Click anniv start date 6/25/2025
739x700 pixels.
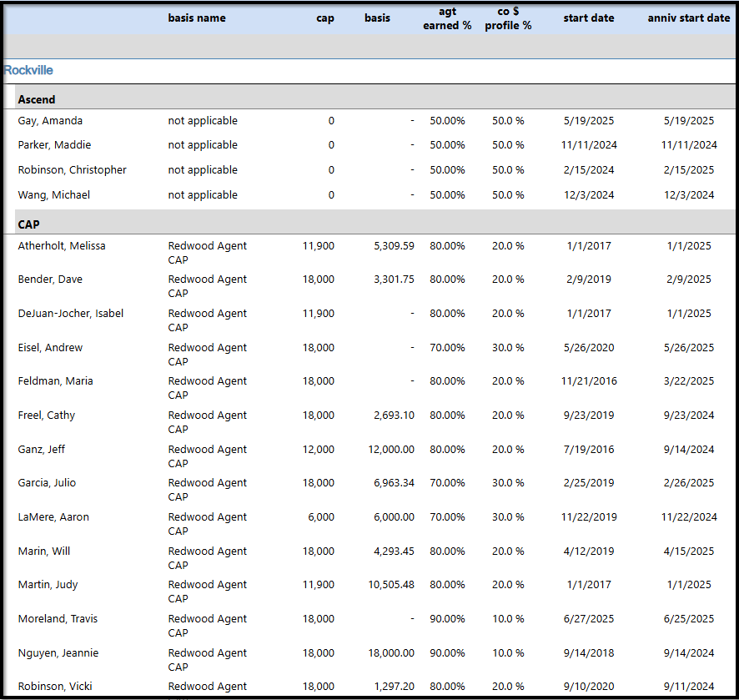689,618
